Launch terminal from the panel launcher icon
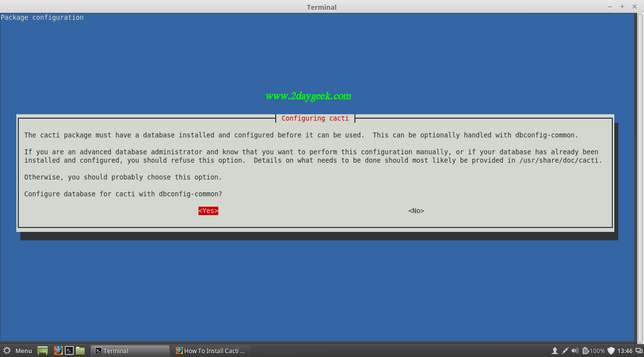 coord(69,351)
